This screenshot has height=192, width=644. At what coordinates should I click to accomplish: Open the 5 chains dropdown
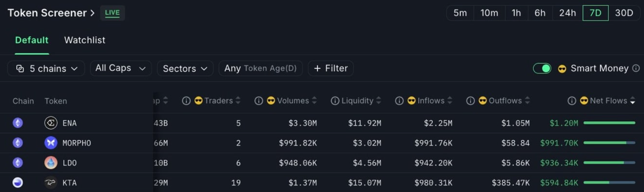(x=46, y=68)
